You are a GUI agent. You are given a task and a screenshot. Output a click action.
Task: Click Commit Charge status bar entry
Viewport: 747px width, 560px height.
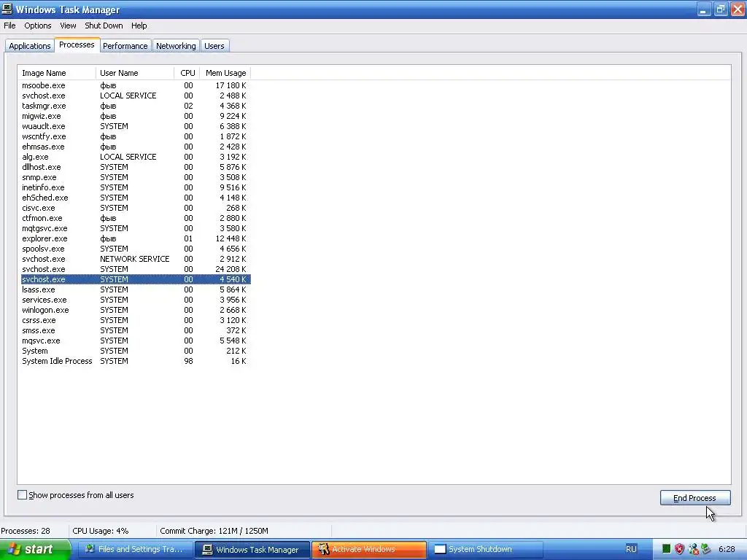click(x=214, y=531)
